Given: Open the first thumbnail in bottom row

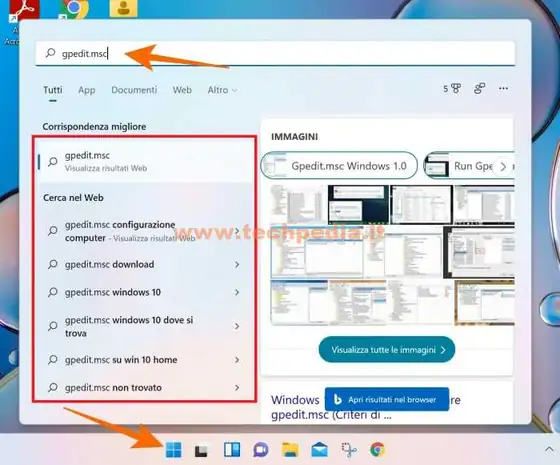Looking at the screenshot, I should coord(299,302).
